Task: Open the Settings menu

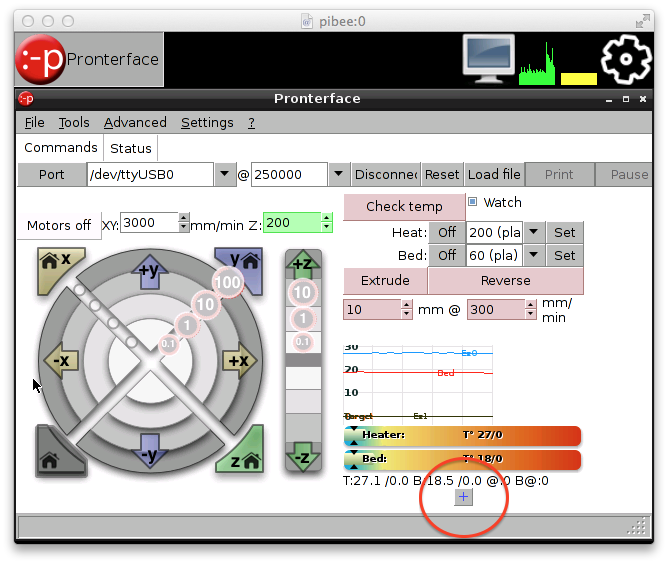Action: coord(207,123)
